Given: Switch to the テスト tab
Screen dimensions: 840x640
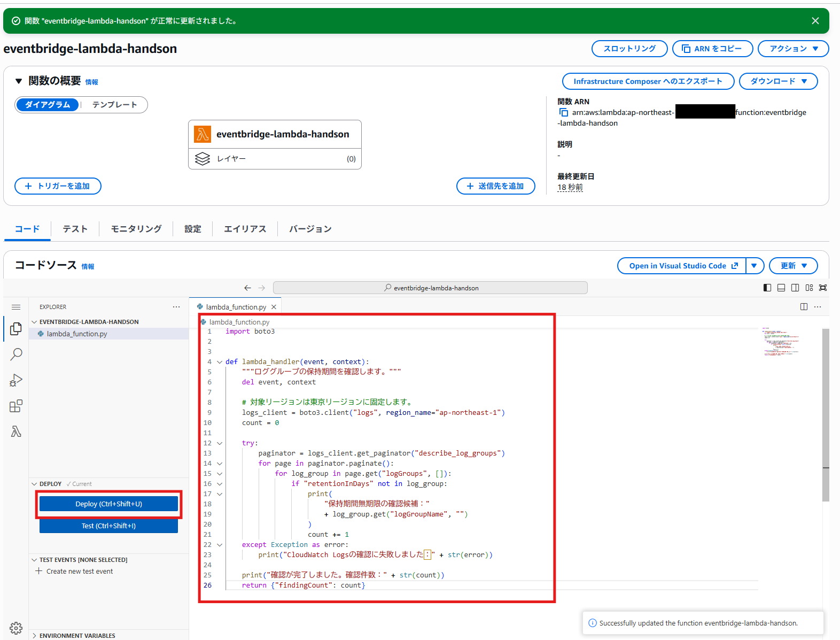Looking at the screenshot, I should click(x=75, y=229).
